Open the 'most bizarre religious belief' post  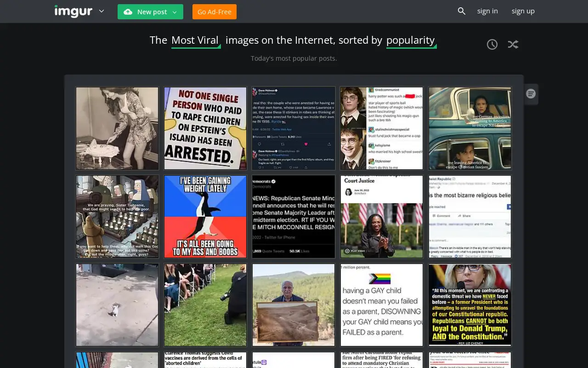(x=470, y=217)
